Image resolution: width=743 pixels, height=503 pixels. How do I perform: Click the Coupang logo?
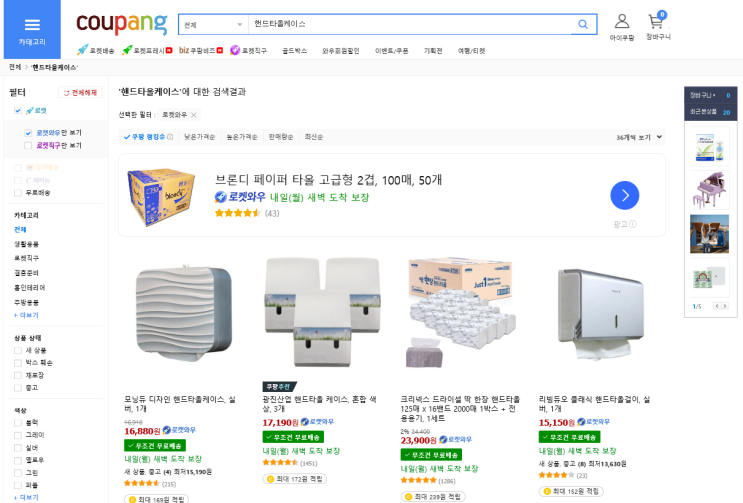pos(122,23)
